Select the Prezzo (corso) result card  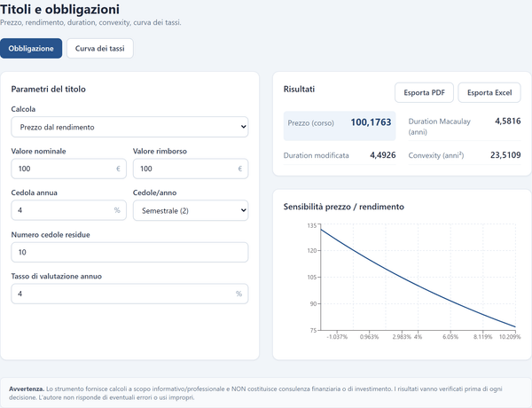pyautogui.click(x=340, y=126)
